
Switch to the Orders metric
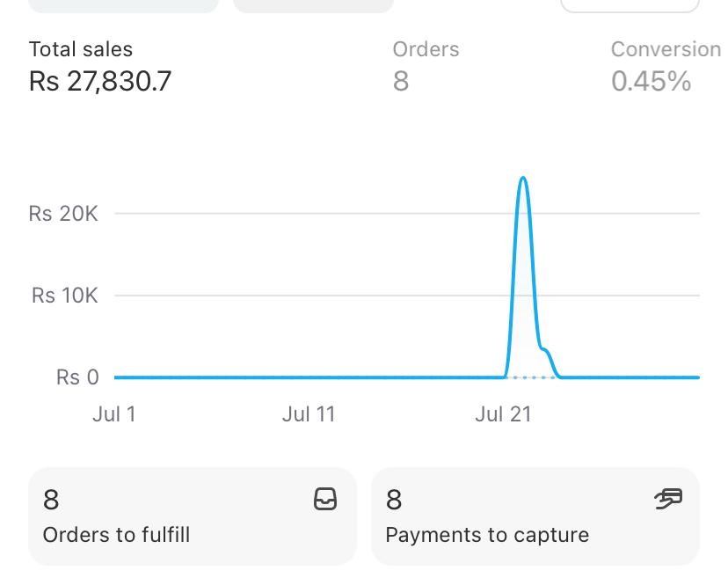click(426, 67)
